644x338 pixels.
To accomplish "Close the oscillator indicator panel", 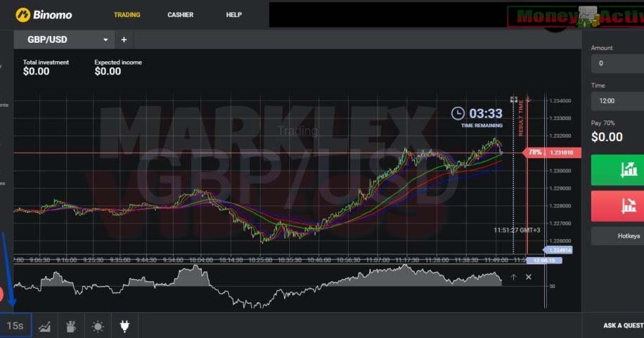I will [529, 278].
